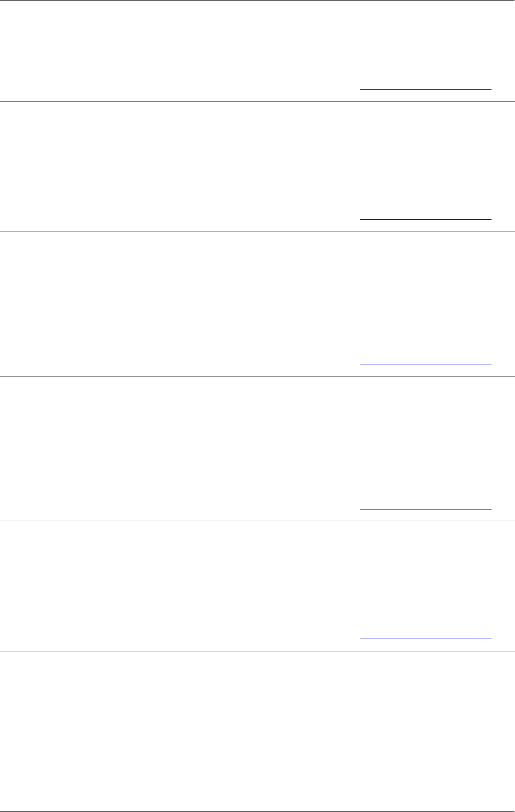Viewport: 515px width, 812px height.
Task: Click the empty second section body
Action: tap(257, 159)
